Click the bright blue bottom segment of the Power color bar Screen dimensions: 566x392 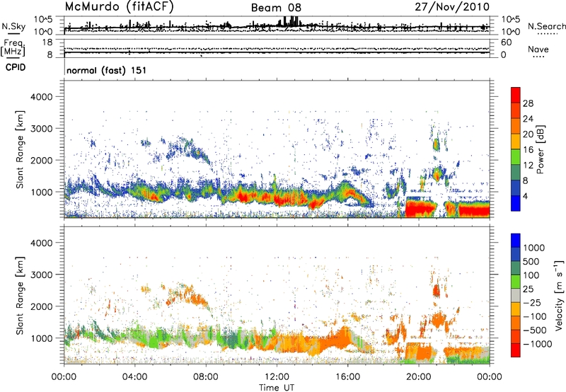(x=516, y=203)
